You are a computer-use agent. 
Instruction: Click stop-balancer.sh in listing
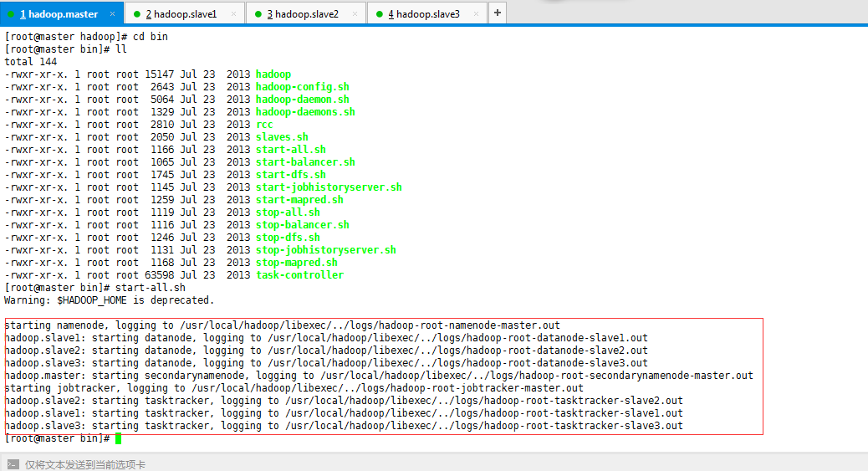(302, 225)
